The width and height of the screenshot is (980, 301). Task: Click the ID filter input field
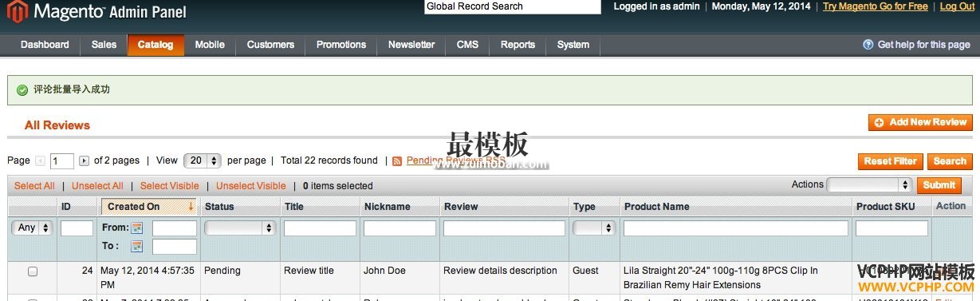click(77, 228)
